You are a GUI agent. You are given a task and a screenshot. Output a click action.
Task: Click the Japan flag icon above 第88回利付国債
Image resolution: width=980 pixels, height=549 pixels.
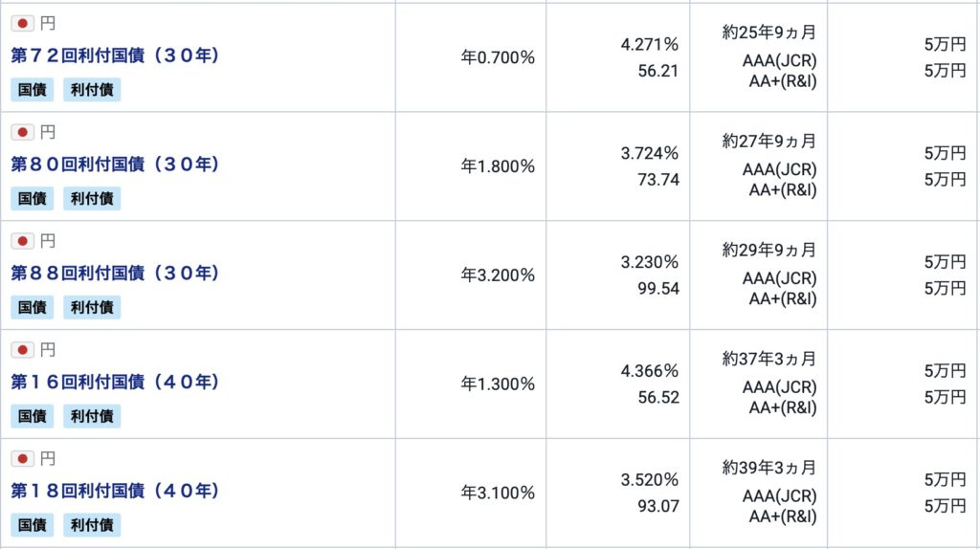23,241
